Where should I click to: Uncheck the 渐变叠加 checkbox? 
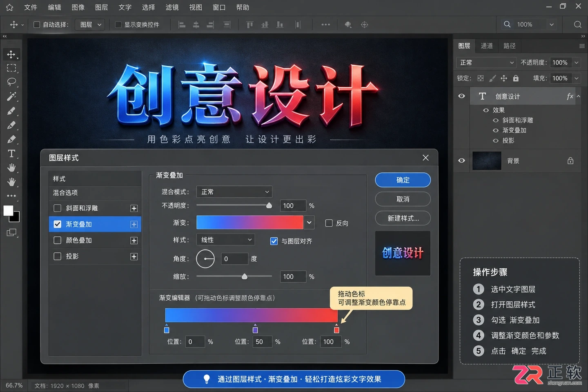(x=58, y=224)
